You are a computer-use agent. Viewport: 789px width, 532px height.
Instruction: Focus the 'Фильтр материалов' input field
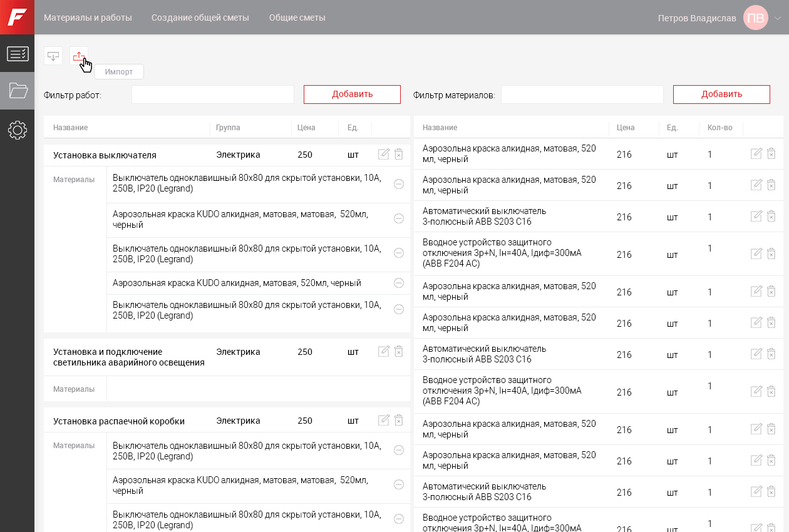coord(582,95)
